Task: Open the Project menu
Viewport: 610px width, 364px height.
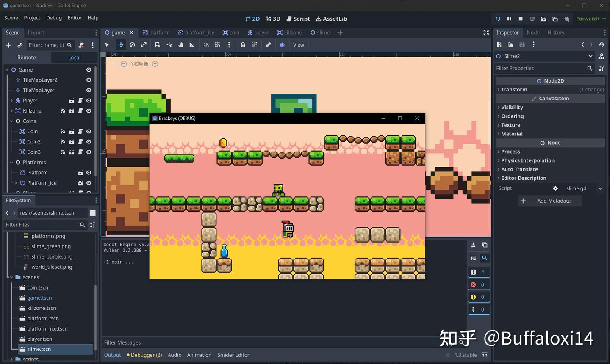Action: 32,18
